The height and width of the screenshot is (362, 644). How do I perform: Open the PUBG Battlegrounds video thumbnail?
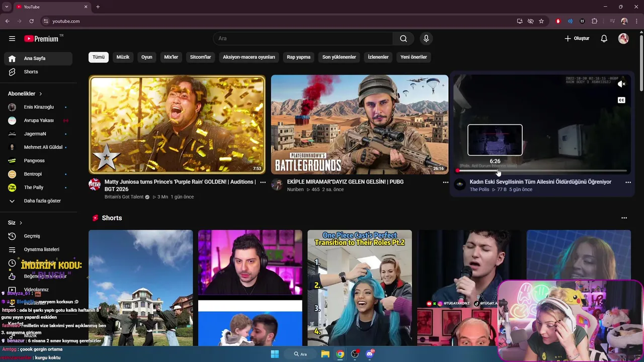pos(359,125)
